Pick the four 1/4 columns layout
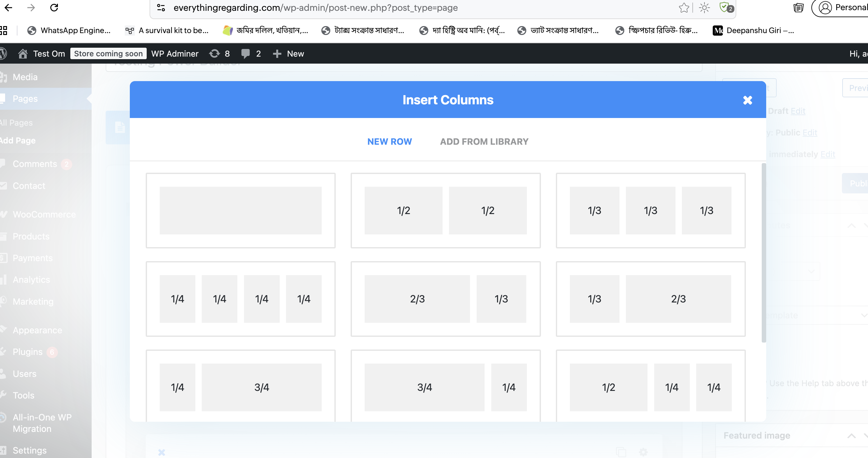Image resolution: width=868 pixels, height=458 pixels. click(240, 299)
